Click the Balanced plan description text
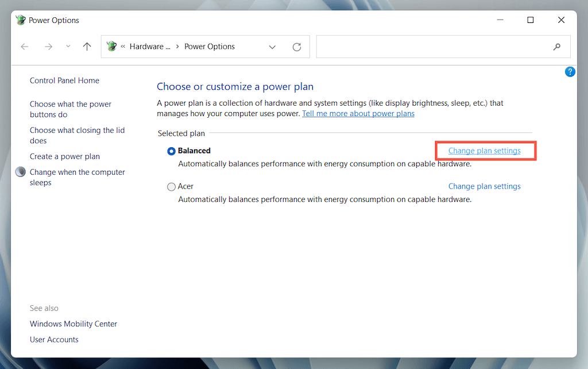This screenshot has height=369, width=588. click(x=325, y=164)
